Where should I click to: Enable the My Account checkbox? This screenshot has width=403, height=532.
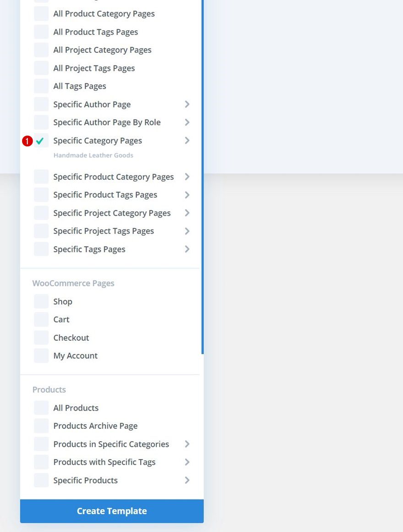pyautogui.click(x=41, y=356)
